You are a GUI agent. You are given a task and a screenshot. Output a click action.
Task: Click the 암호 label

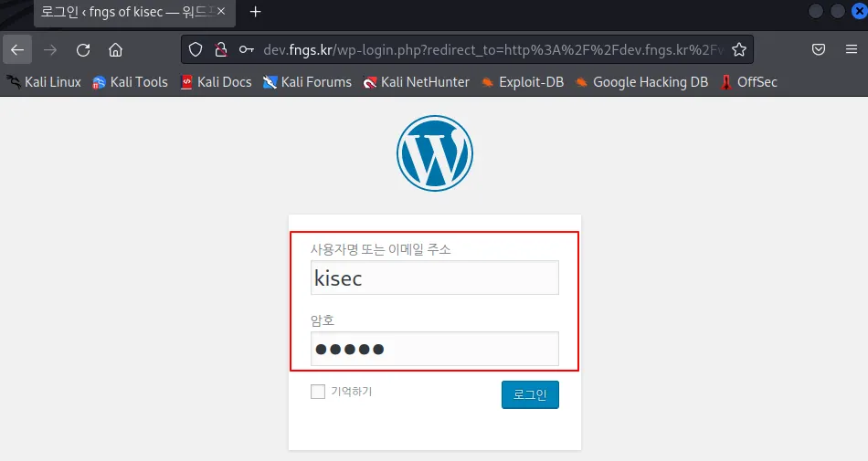pyautogui.click(x=323, y=320)
